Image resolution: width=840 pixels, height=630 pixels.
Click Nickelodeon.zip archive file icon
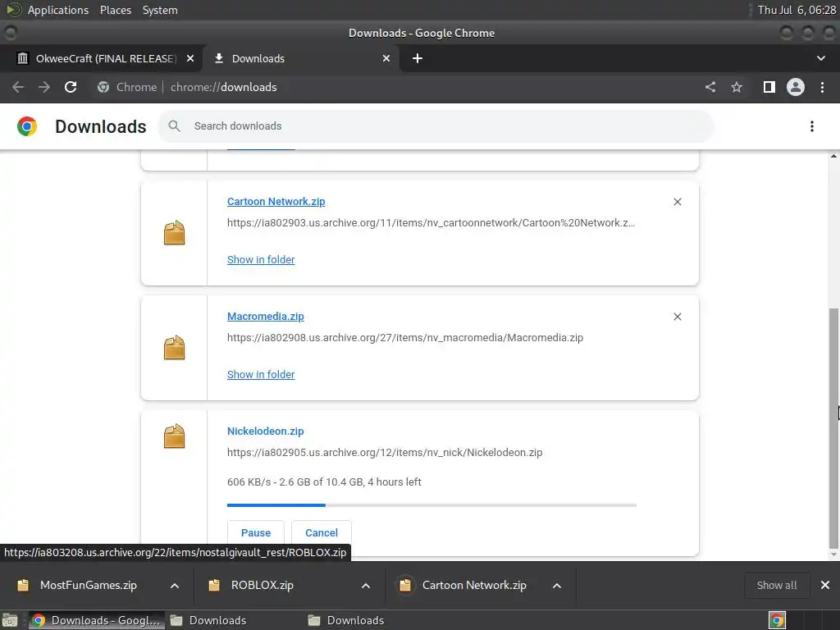pos(174,436)
